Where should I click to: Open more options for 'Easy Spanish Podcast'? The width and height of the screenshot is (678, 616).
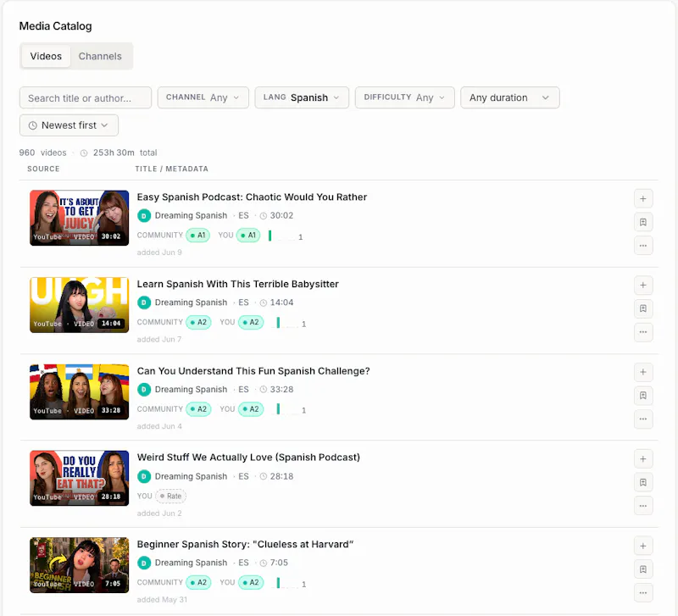pyautogui.click(x=643, y=246)
